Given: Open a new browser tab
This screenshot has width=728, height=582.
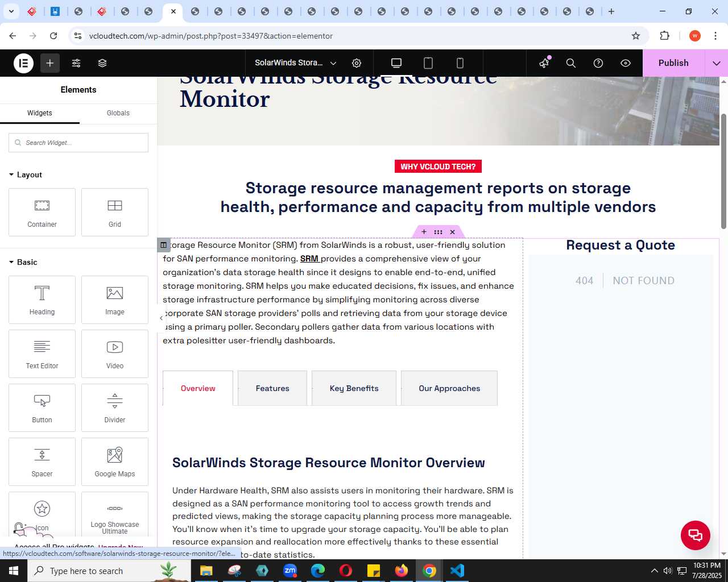Looking at the screenshot, I should coord(611,11).
